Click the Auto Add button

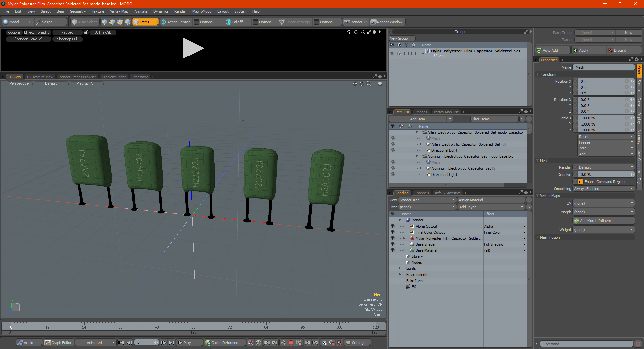(x=553, y=50)
